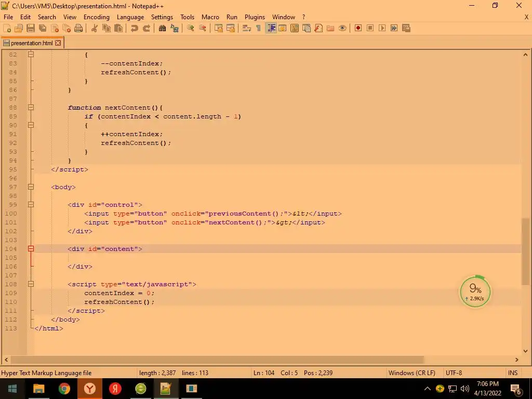The height and width of the screenshot is (399, 532).
Task: Open Folder as Workspace toolbar icon
Action: (330, 28)
